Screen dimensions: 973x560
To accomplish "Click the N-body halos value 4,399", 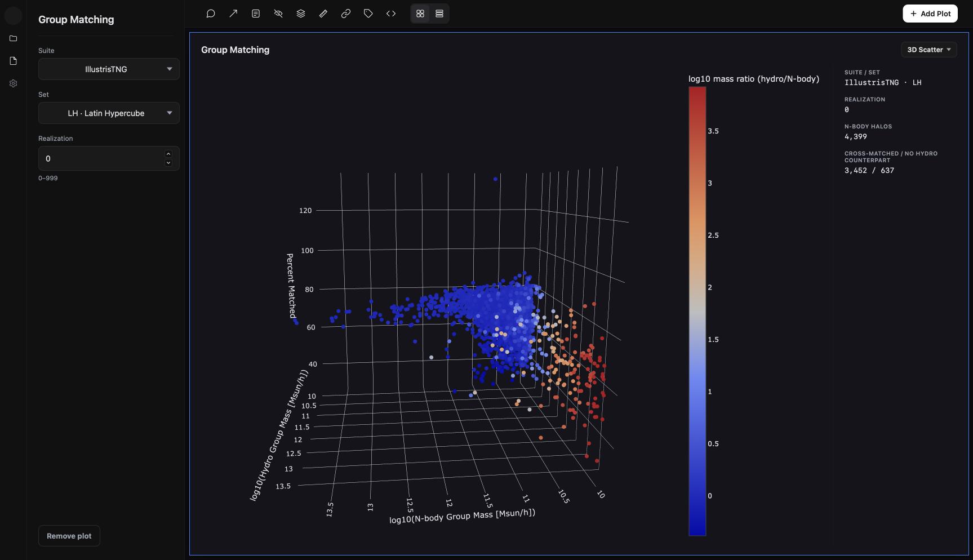I will [x=856, y=137].
